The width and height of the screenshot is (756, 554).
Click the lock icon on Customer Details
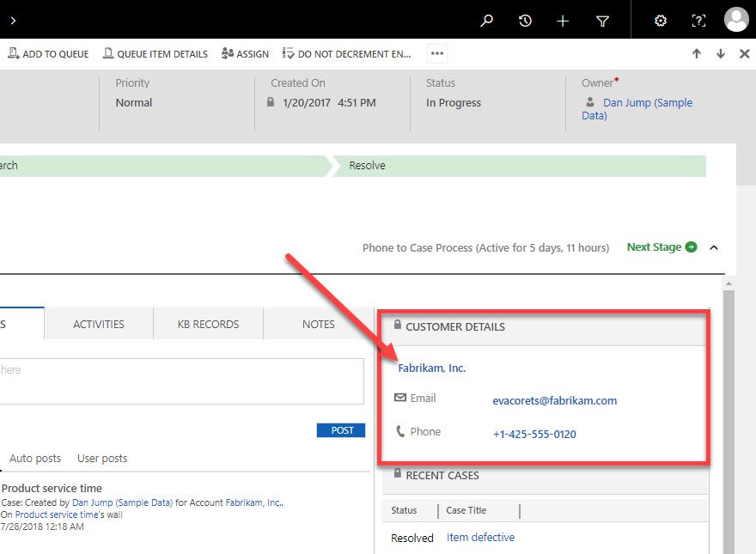click(397, 326)
